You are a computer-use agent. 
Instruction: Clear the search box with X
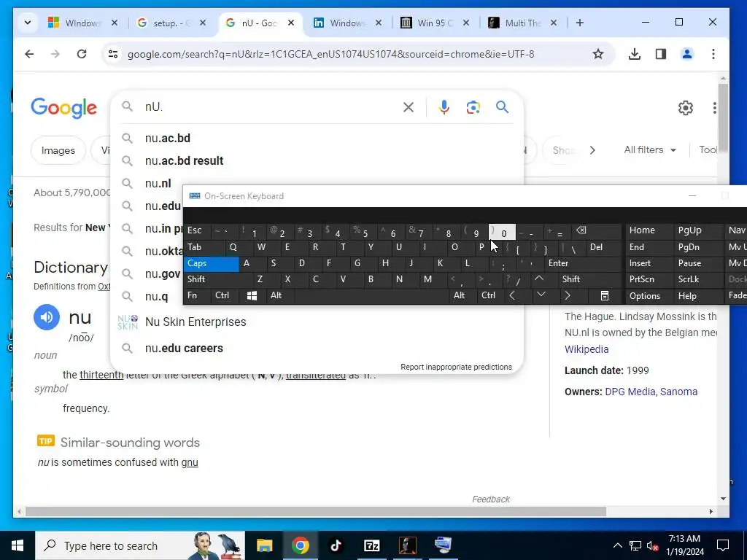tap(409, 107)
